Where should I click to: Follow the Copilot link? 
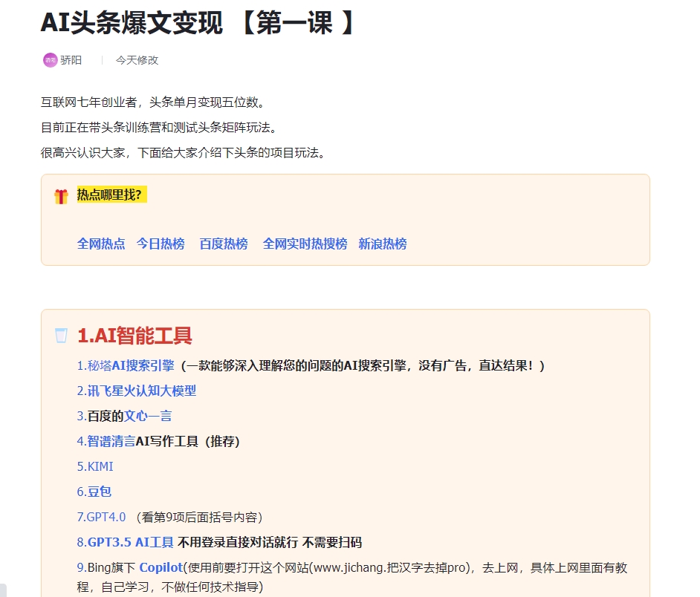coord(161,567)
